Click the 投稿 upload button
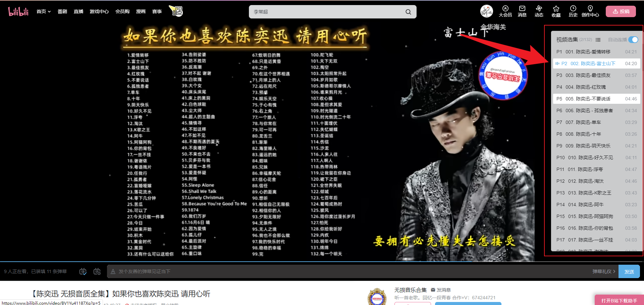The width and height of the screenshot is (644, 305). pos(621,11)
